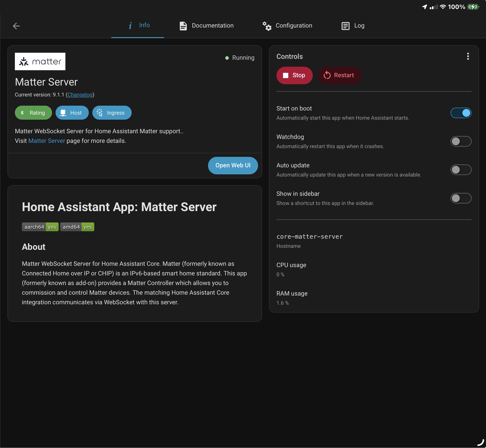Turn on the Auto update switch
486x448 pixels.
(461, 170)
